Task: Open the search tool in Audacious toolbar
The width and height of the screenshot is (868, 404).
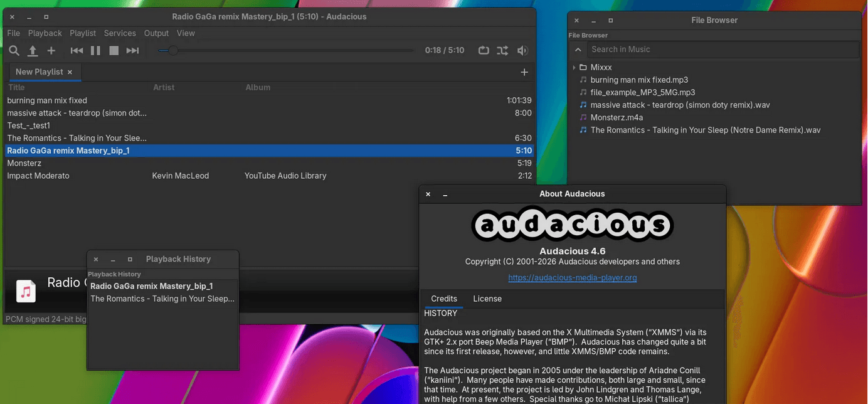Action: (14, 51)
